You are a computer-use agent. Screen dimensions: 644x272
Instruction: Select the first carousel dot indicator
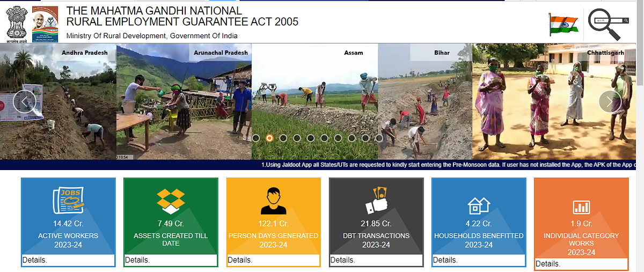[x=256, y=138]
